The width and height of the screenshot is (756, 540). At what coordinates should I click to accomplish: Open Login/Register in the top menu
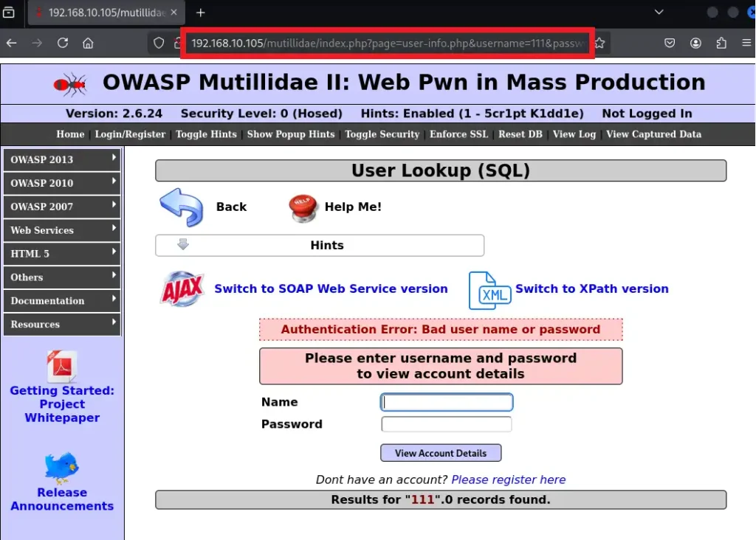[x=130, y=134]
